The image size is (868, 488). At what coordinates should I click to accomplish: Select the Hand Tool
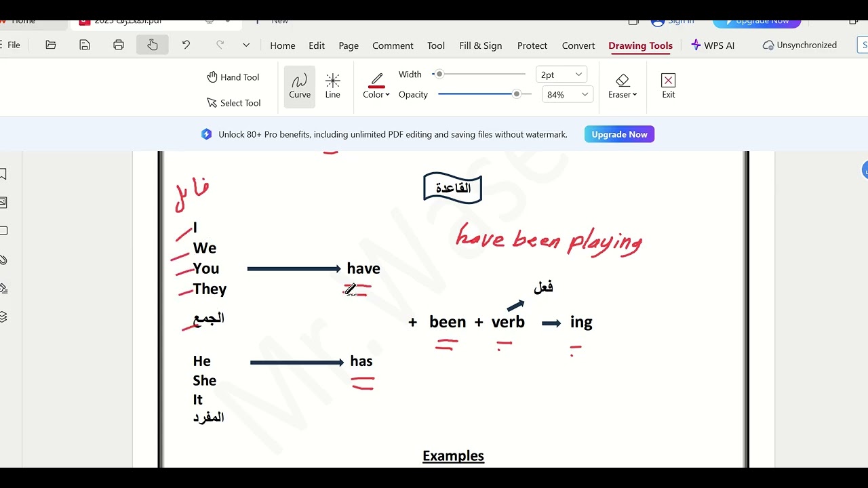(x=233, y=77)
